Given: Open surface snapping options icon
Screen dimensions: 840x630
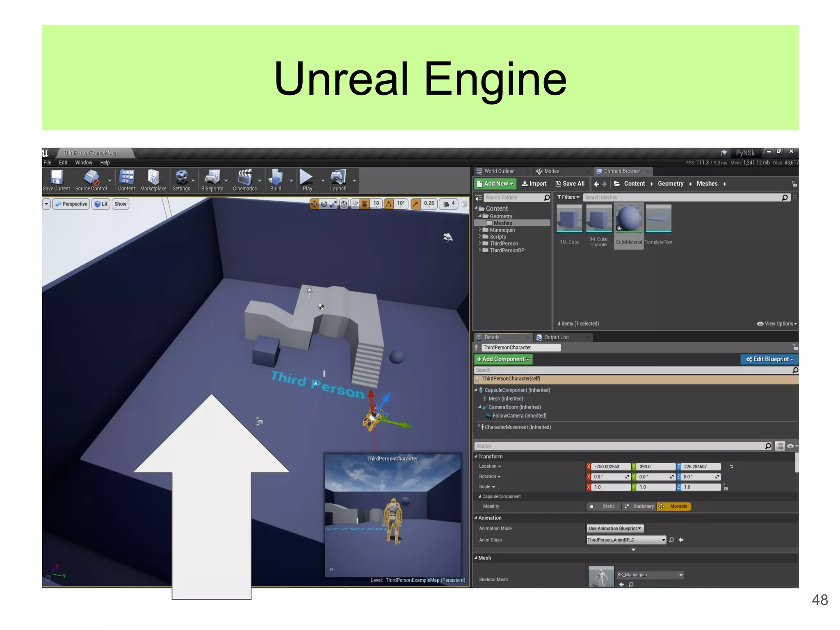Looking at the screenshot, I should point(355,204).
